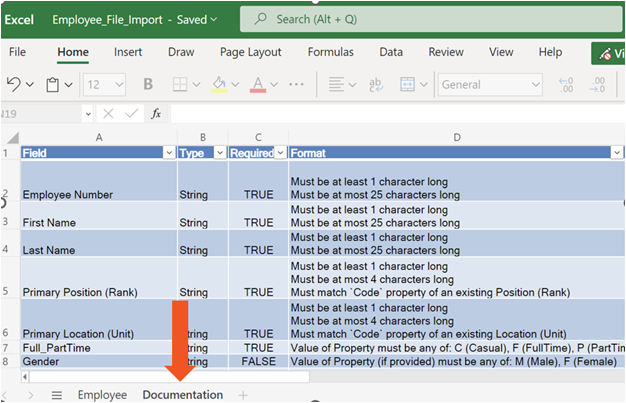Select the Employee Number cell

tap(99, 181)
